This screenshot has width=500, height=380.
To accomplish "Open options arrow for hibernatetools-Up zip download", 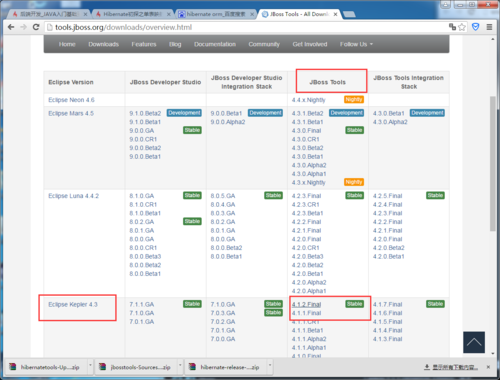I will pos(90,366).
